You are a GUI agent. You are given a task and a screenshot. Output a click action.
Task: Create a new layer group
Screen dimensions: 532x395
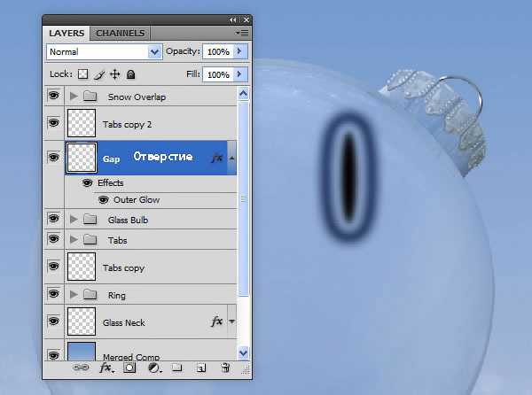coord(176,368)
